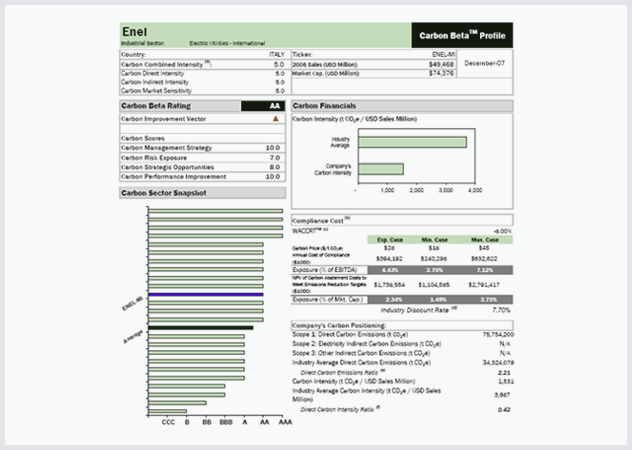
Task: Select the blue ENEL-MI sector bar
Action: click(206, 295)
